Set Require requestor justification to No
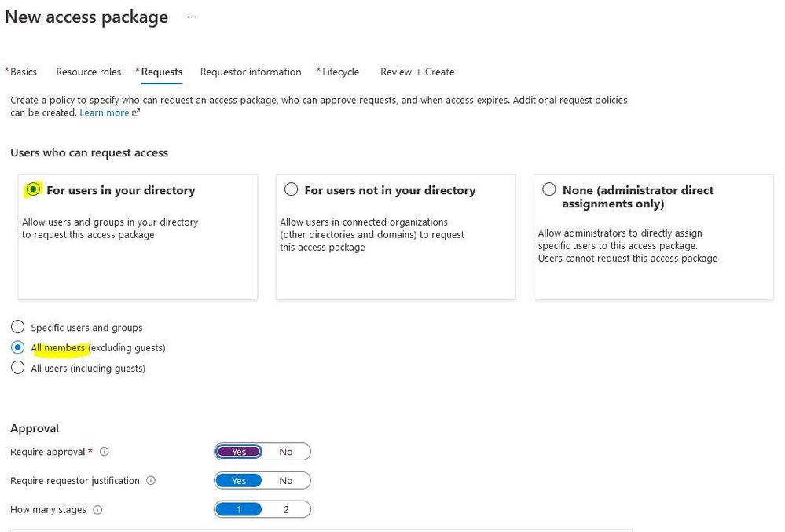This screenshot has width=785, height=532. pos(286,481)
